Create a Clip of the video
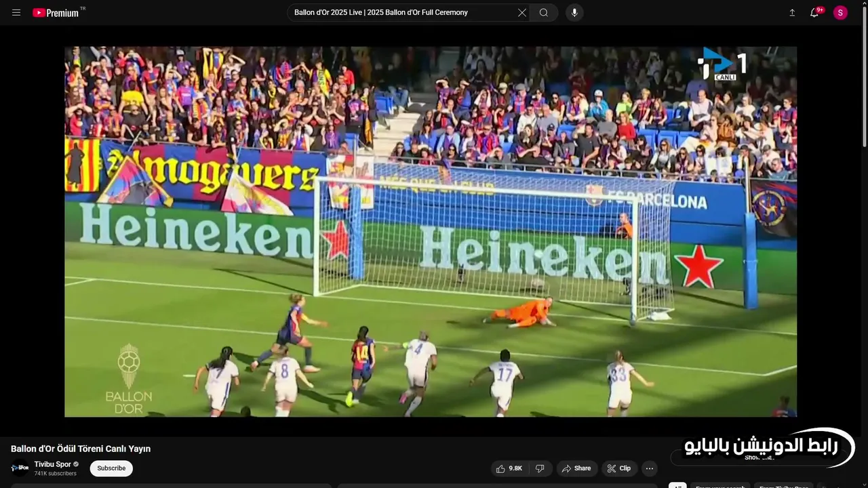Image resolution: width=868 pixels, height=488 pixels. 619,468
